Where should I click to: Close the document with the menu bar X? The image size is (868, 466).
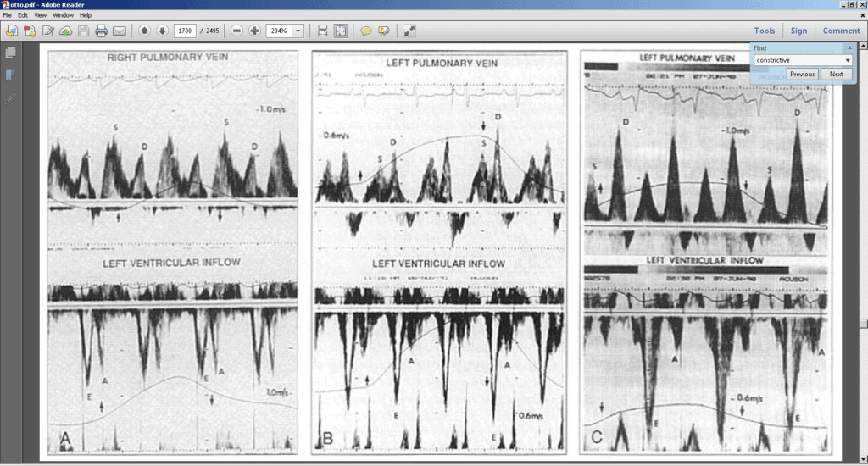click(x=862, y=15)
